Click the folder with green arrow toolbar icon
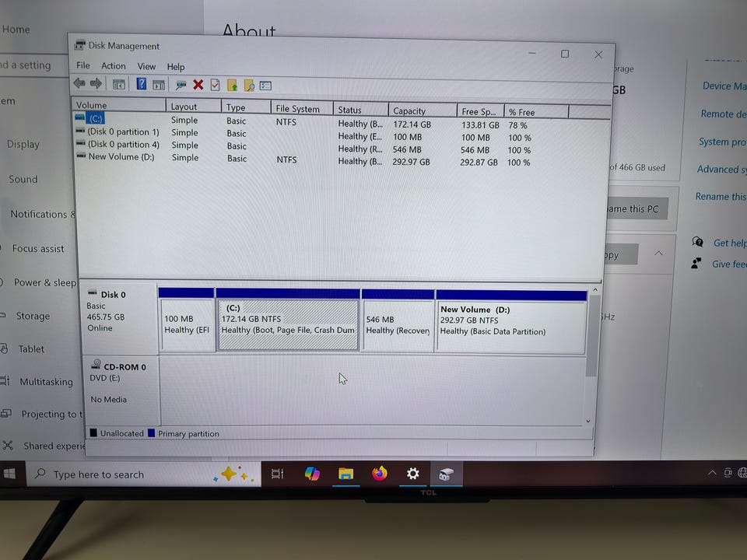This screenshot has height=560, width=747. tap(232, 86)
